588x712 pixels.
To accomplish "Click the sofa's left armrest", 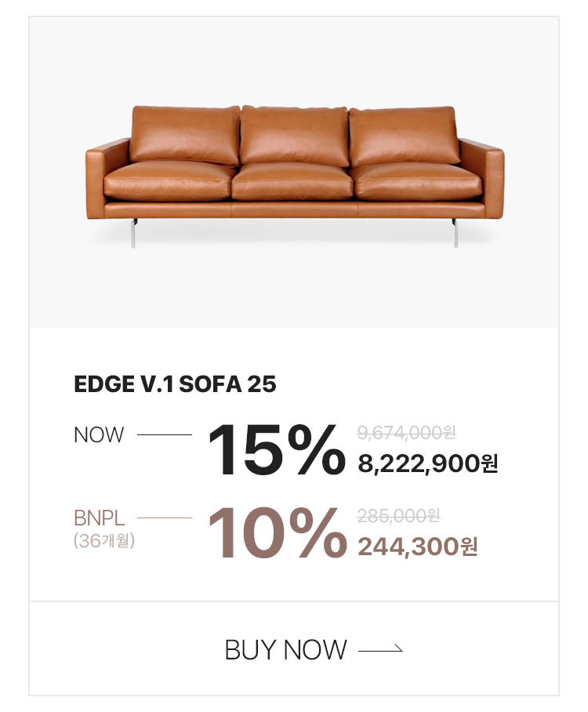I will [106, 171].
